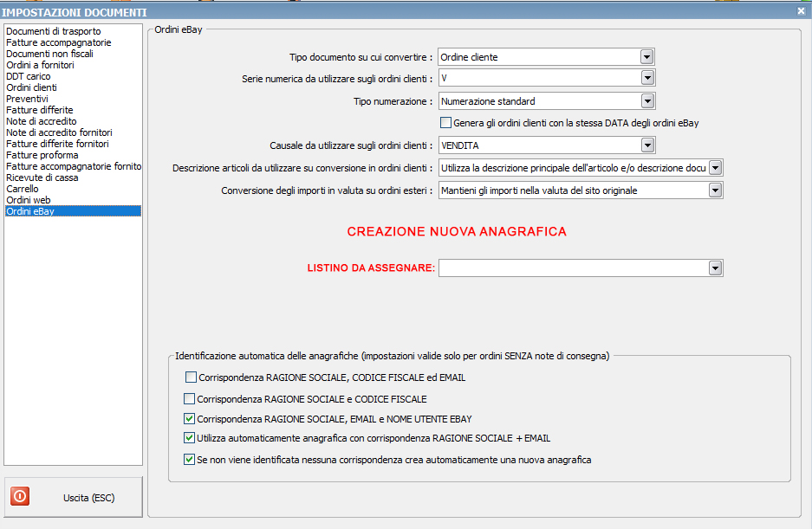Image resolution: width=812 pixels, height=529 pixels.
Task: Open the 'Tipo numerazione' dropdown
Action: (648, 101)
